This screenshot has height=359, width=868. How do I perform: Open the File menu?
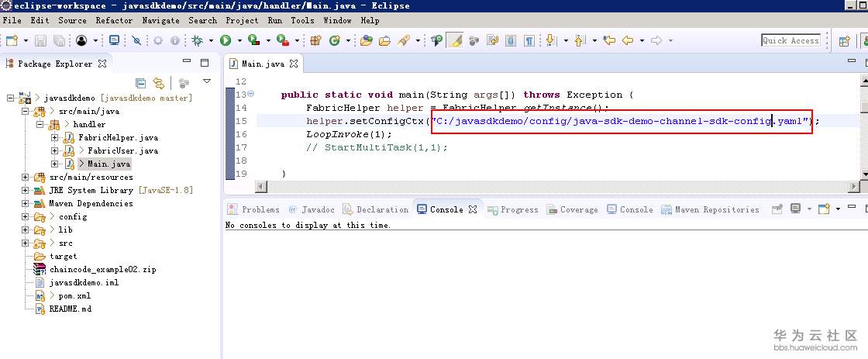pos(12,20)
